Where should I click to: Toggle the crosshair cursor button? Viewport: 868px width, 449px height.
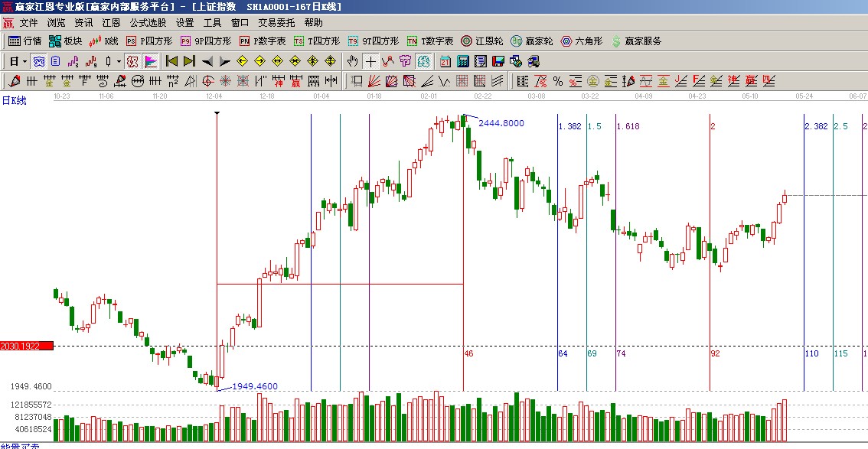(370, 61)
